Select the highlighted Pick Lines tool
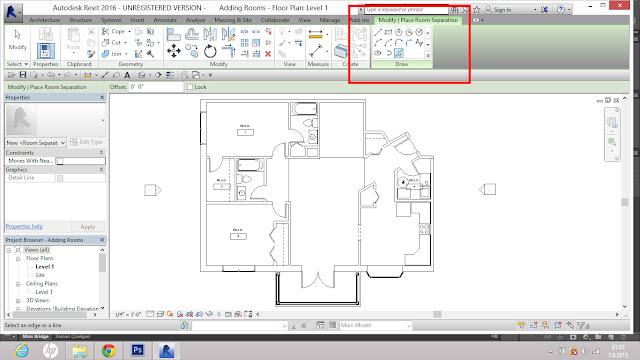640x360 pixels. coord(399,53)
